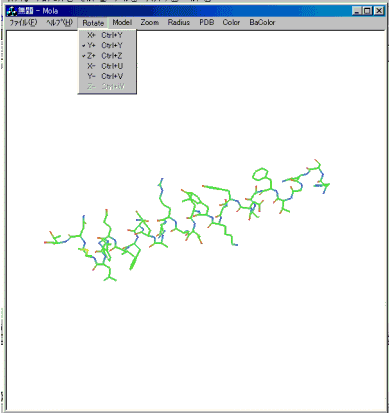Screen dimensions: 389x416
Task: Choose X+ rotation entry
Action: click(x=107, y=35)
